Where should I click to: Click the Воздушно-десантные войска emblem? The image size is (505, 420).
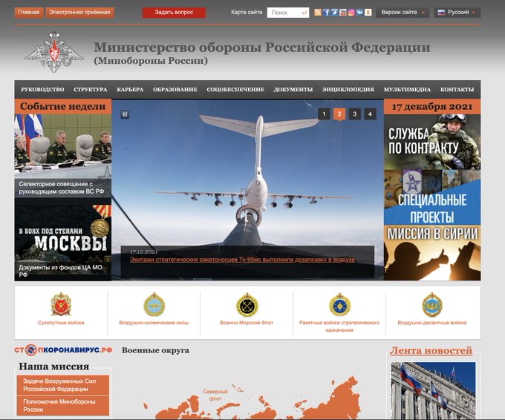click(x=432, y=304)
